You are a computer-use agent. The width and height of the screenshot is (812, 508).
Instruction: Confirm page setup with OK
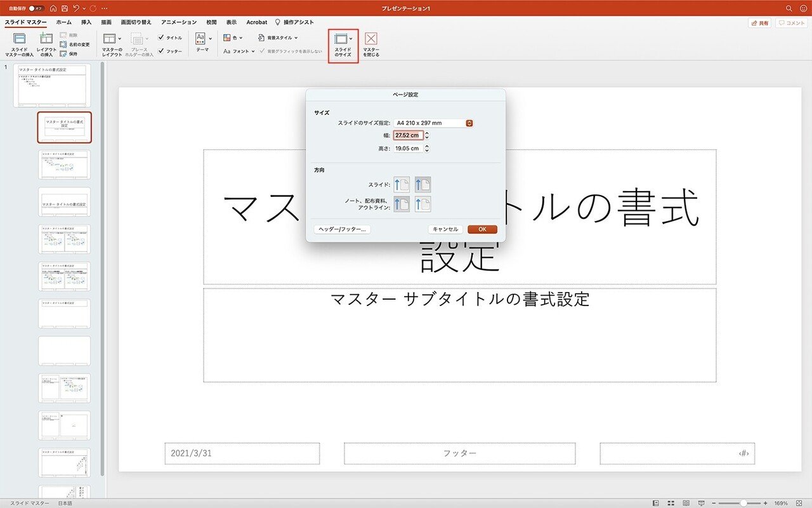coord(482,229)
